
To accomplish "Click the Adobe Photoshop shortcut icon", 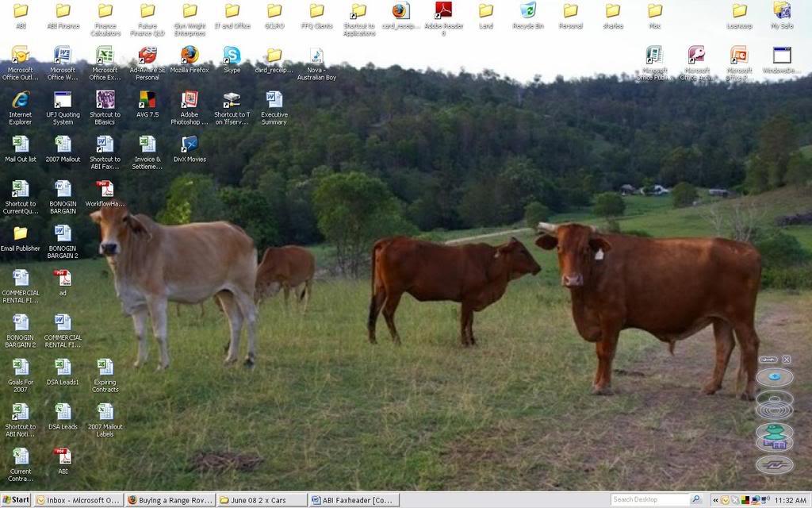I will pyautogui.click(x=190, y=100).
